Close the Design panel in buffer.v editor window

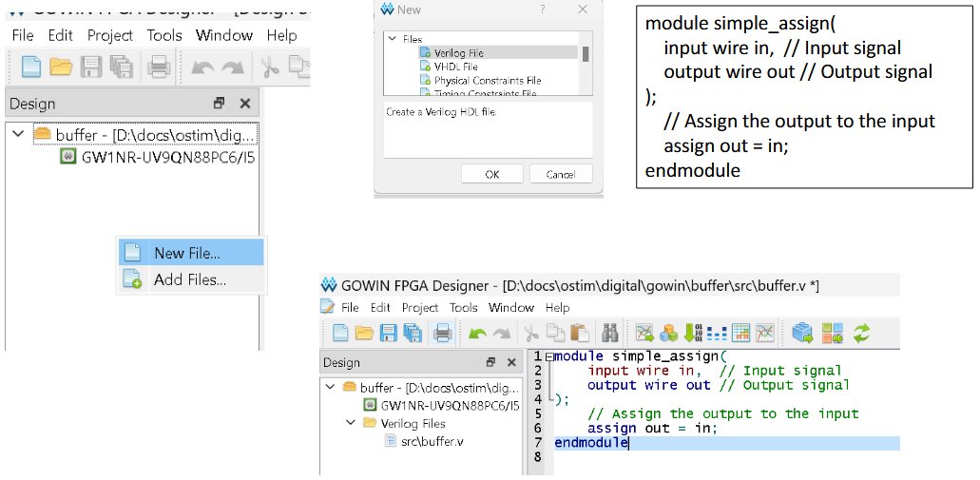click(x=511, y=362)
